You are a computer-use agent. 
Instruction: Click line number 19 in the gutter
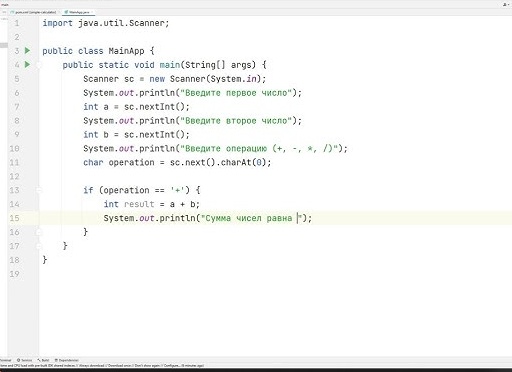point(14,274)
